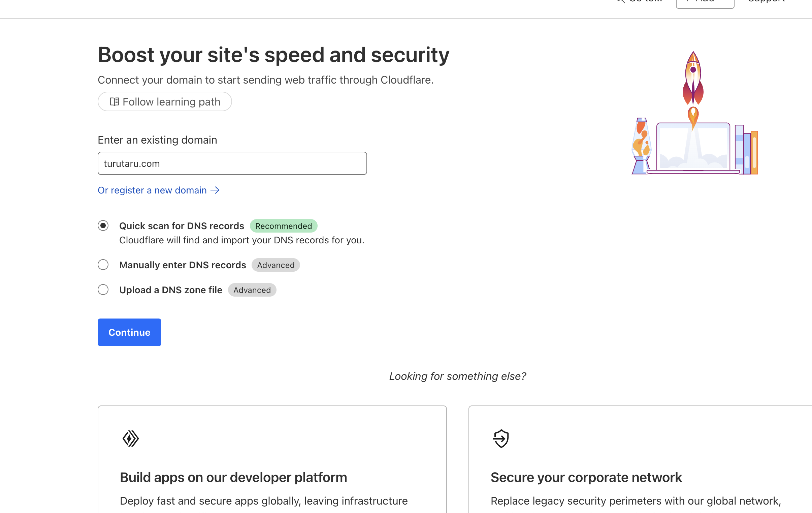The image size is (812, 513).
Task: Click the corporate network shield icon
Action: pyautogui.click(x=501, y=439)
